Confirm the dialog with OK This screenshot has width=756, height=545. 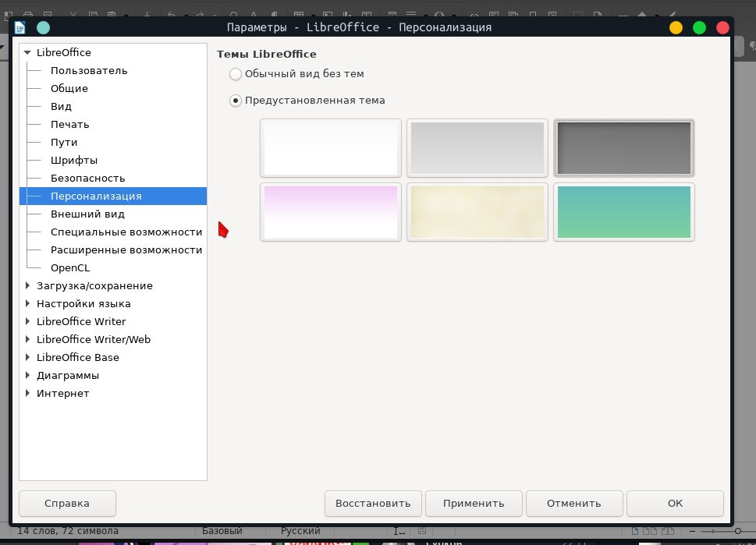pyautogui.click(x=675, y=503)
